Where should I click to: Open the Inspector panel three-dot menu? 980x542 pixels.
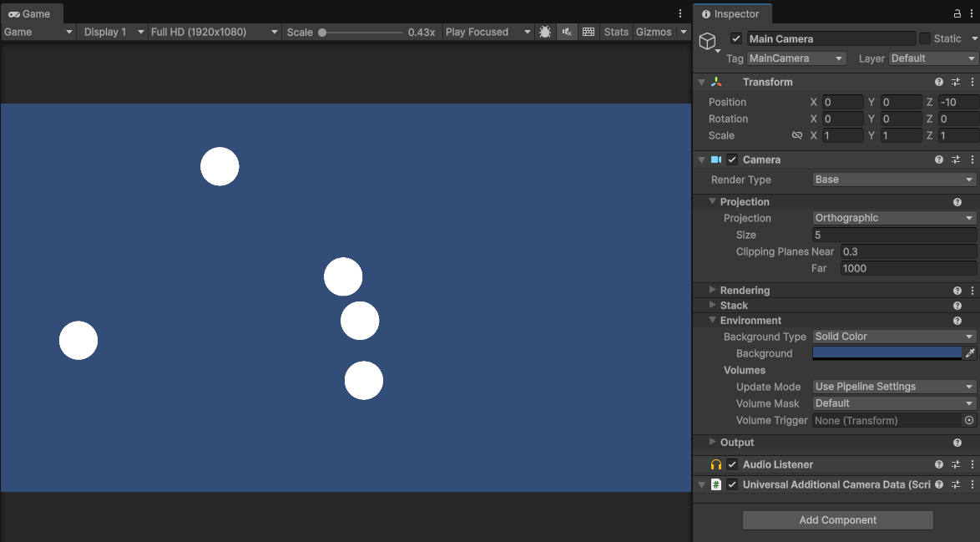pos(972,13)
